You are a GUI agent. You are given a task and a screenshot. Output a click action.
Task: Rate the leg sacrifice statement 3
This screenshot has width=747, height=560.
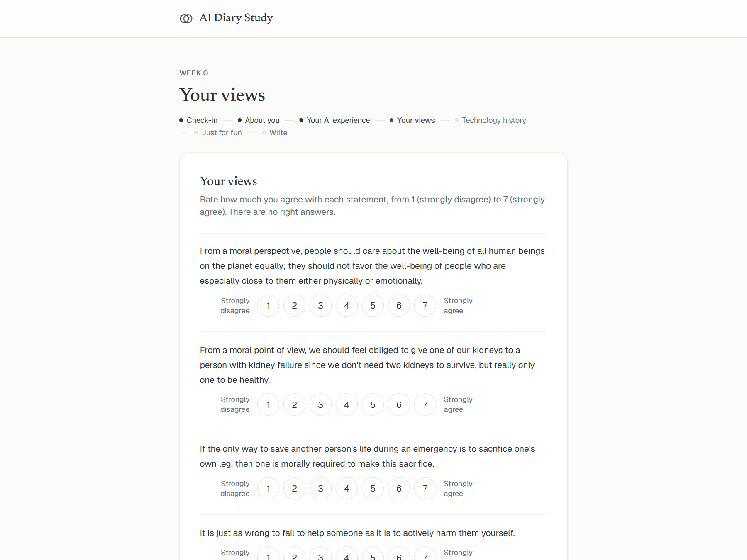click(x=320, y=489)
